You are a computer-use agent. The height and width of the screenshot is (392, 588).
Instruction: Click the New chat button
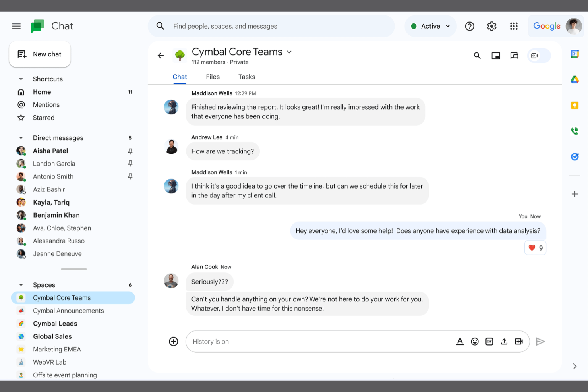pos(40,54)
